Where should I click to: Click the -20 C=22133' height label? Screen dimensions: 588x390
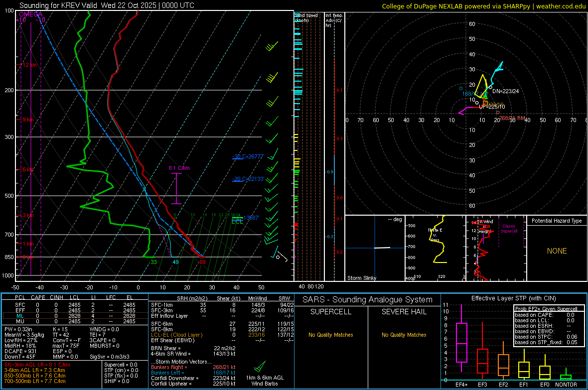248,179
